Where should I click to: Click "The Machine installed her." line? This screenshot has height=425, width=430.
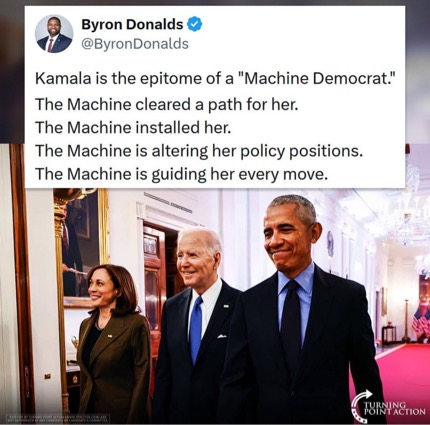click(133, 127)
